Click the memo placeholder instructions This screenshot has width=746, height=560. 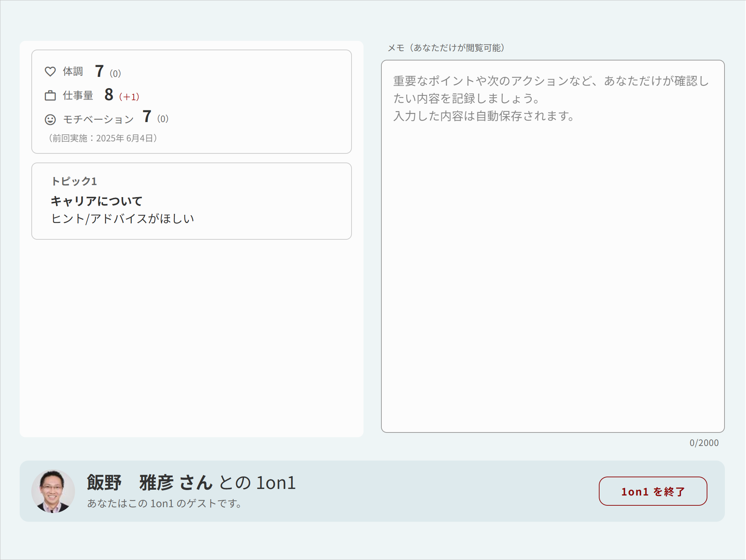click(550, 98)
